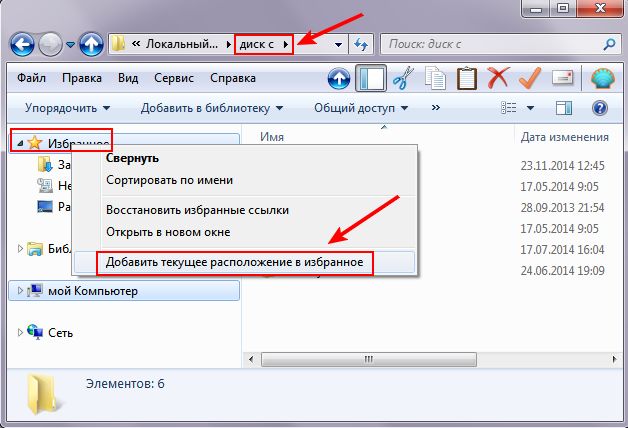The width and height of the screenshot is (628, 428).
Task: Click date cell '23.11.2014 12:45'
Action: point(562,165)
